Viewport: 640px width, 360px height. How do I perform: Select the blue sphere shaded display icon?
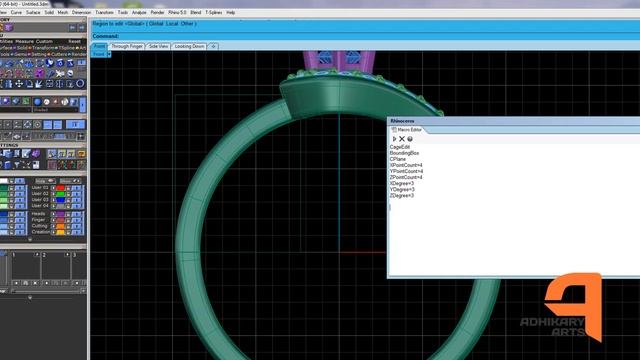37,102
